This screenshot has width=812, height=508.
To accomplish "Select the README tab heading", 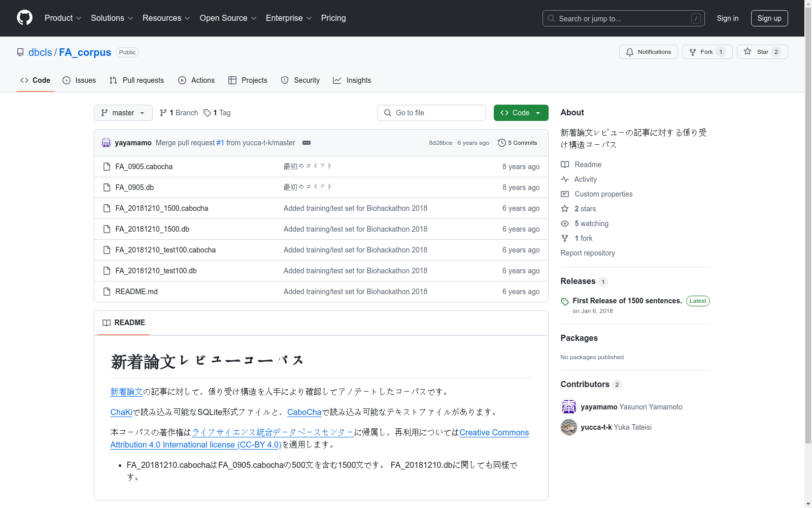I will point(124,323).
